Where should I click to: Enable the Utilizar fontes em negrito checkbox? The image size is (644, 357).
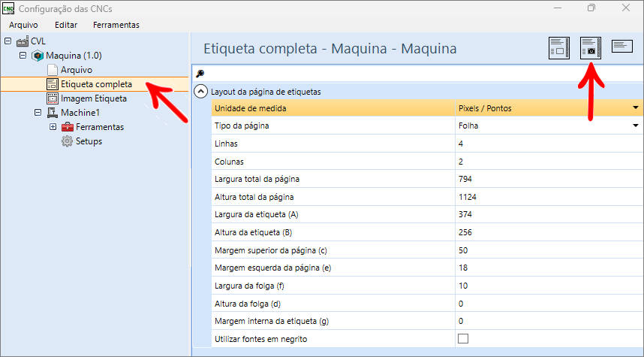click(463, 338)
